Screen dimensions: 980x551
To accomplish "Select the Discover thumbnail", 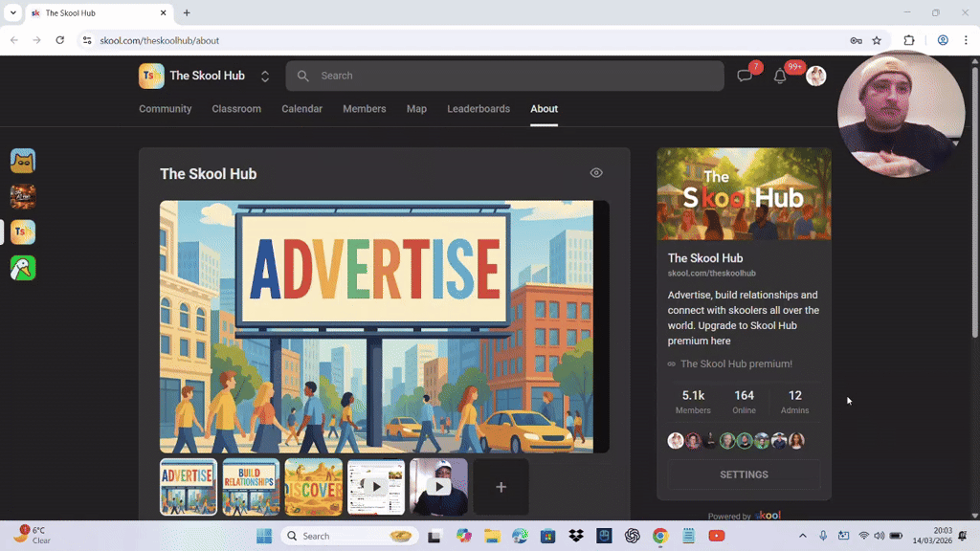I will pyautogui.click(x=313, y=487).
